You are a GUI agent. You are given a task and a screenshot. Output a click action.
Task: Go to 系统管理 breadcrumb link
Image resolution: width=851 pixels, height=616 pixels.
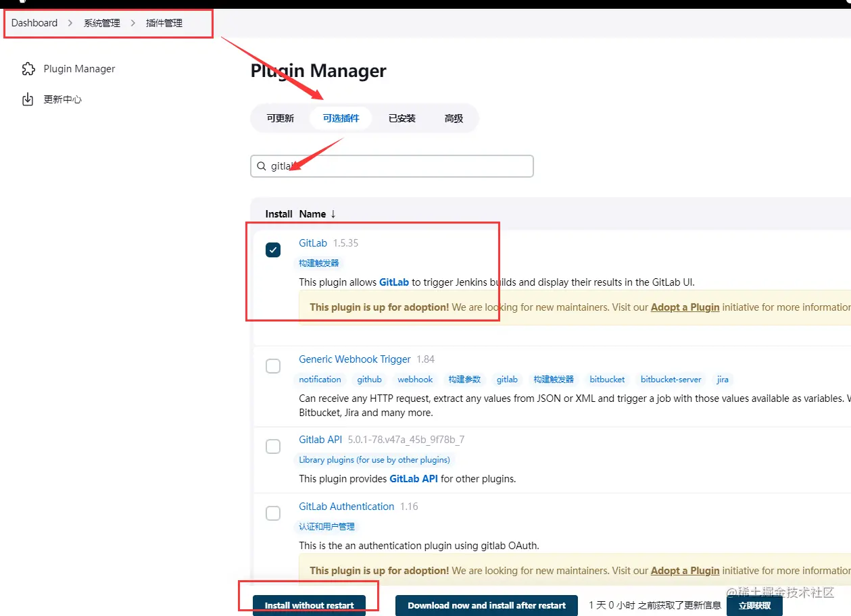tap(102, 23)
